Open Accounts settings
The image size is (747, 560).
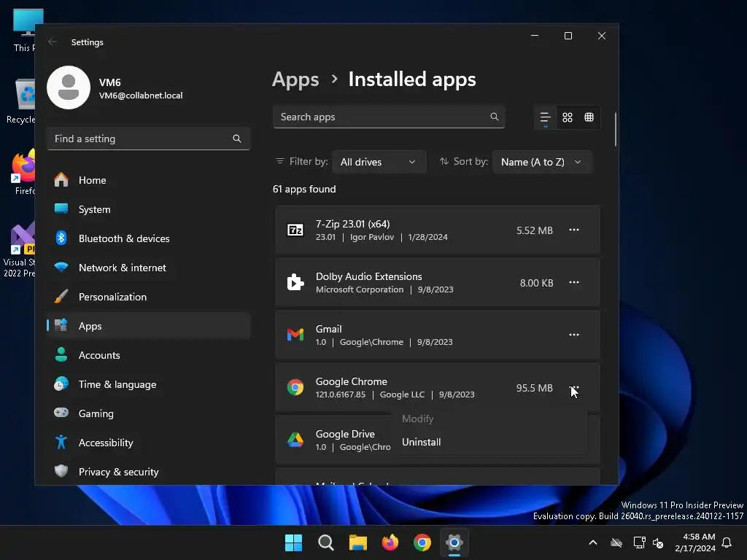[x=149, y=355]
